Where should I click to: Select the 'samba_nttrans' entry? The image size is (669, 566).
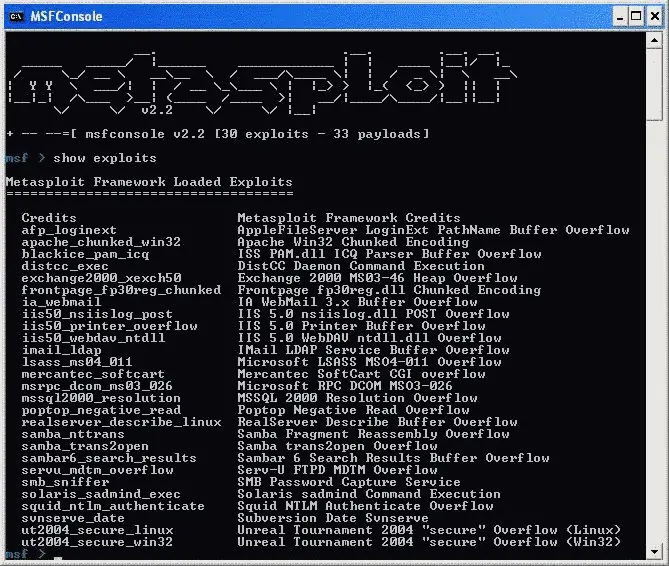coord(73,434)
